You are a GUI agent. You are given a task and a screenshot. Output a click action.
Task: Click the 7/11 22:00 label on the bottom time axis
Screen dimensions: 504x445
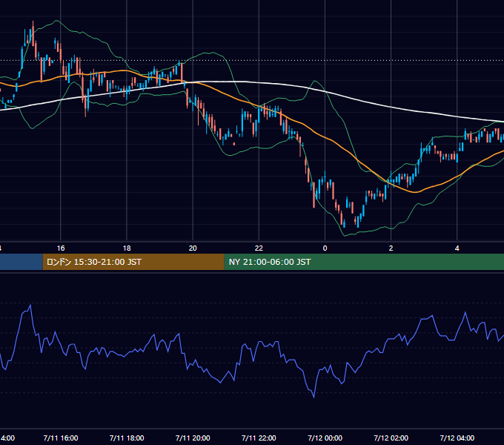pos(259,438)
